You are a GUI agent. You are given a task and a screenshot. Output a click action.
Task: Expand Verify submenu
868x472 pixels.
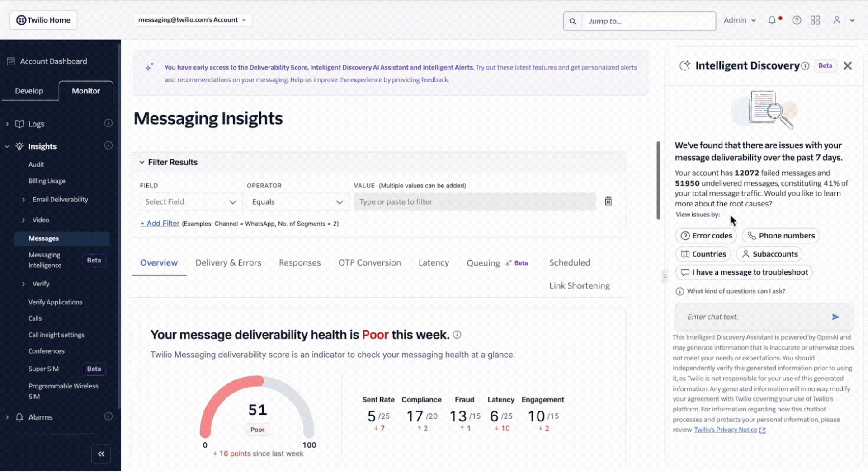click(x=24, y=284)
